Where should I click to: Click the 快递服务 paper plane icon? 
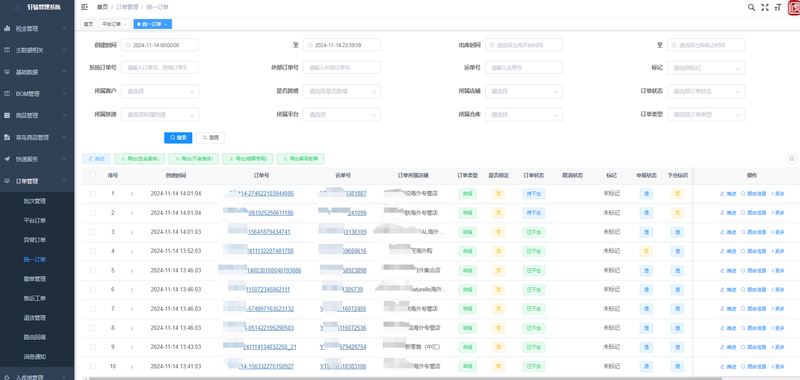pos(7,159)
